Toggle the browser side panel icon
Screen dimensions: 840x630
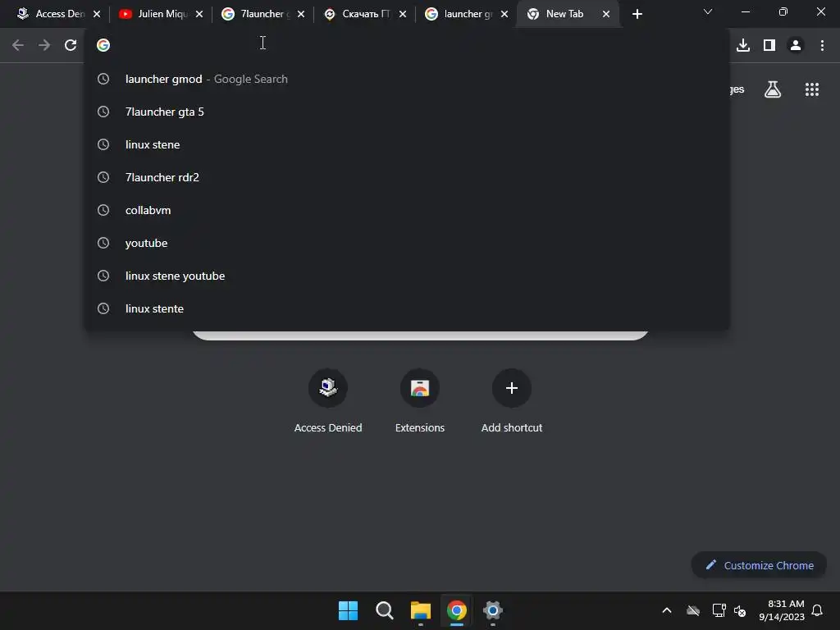pyautogui.click(x=769, y=46)
